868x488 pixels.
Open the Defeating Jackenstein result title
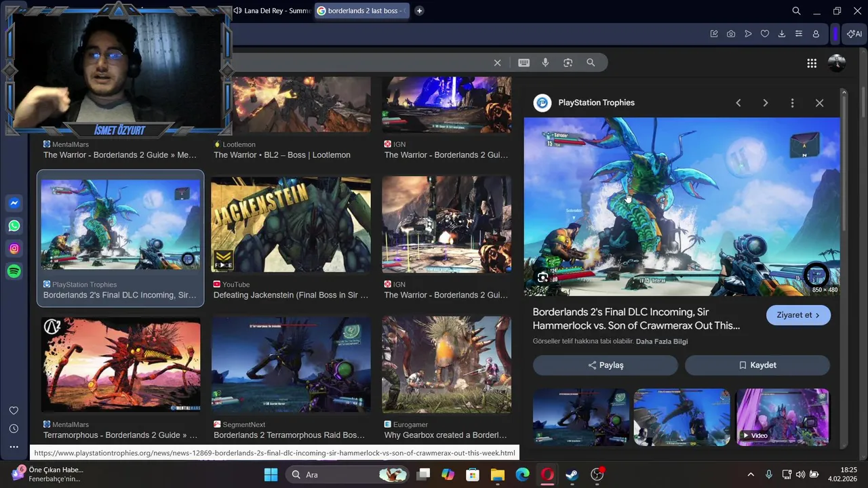coord(291,295)
